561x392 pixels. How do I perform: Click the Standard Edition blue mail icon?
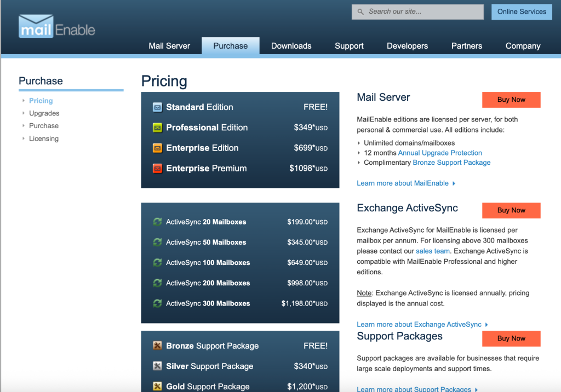coord(157,107)
